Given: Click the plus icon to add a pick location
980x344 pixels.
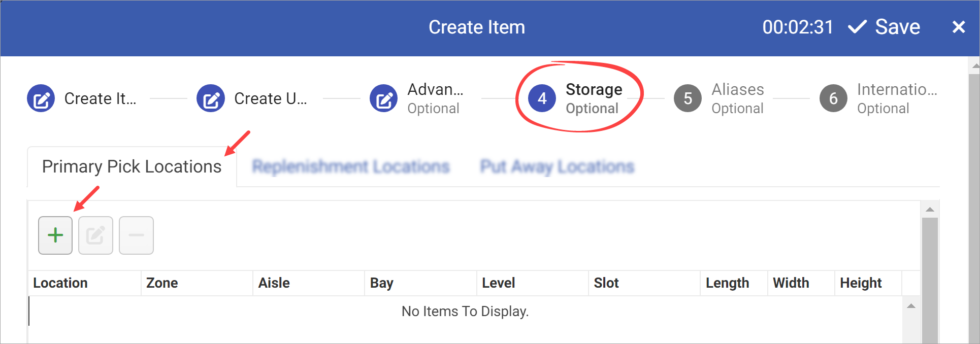Looking at the screenshot, I should click(55, 234).
